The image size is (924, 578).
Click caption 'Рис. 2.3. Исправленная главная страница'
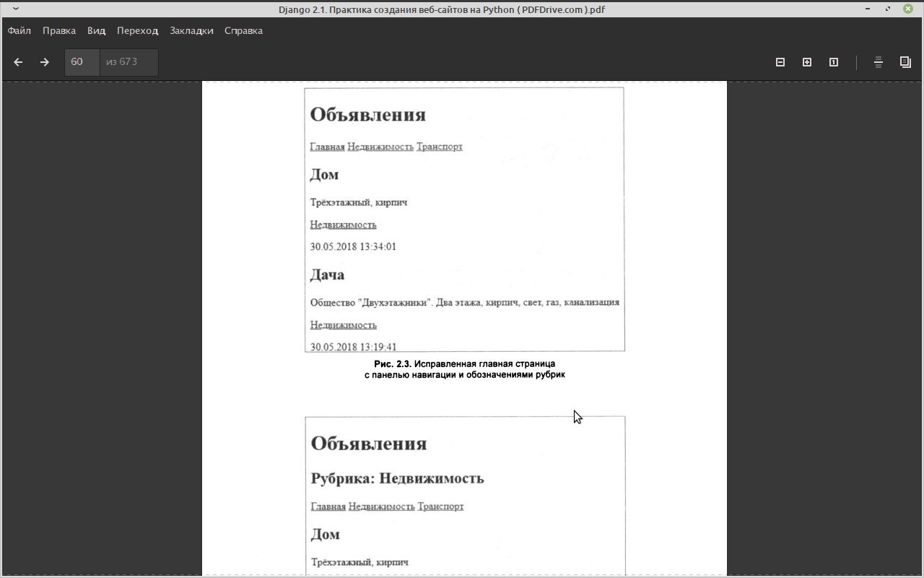[465, 363]
